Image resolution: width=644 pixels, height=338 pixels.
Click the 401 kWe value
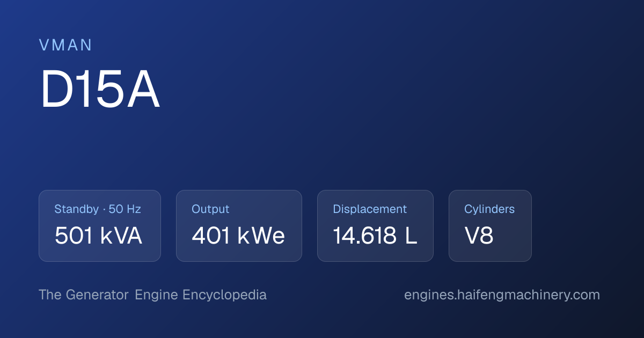[x=238, y=236]
